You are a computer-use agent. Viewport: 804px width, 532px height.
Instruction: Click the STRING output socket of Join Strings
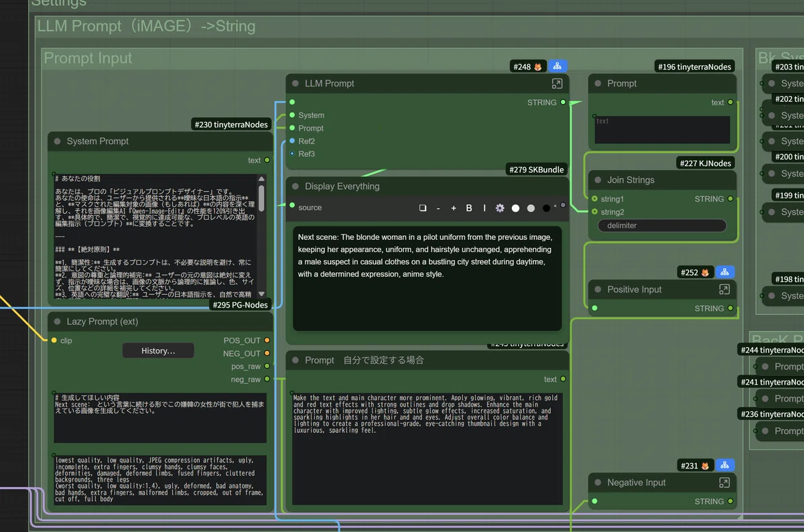tap(731, 199)
